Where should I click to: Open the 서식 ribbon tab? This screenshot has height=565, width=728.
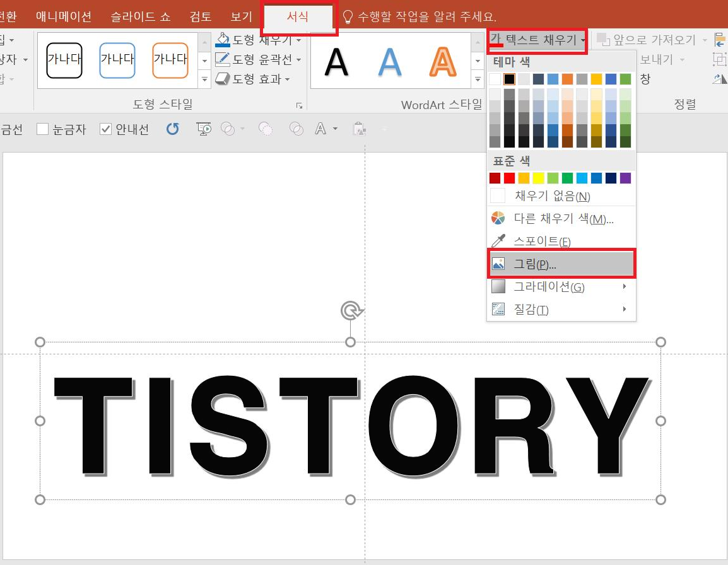[298, 17]
